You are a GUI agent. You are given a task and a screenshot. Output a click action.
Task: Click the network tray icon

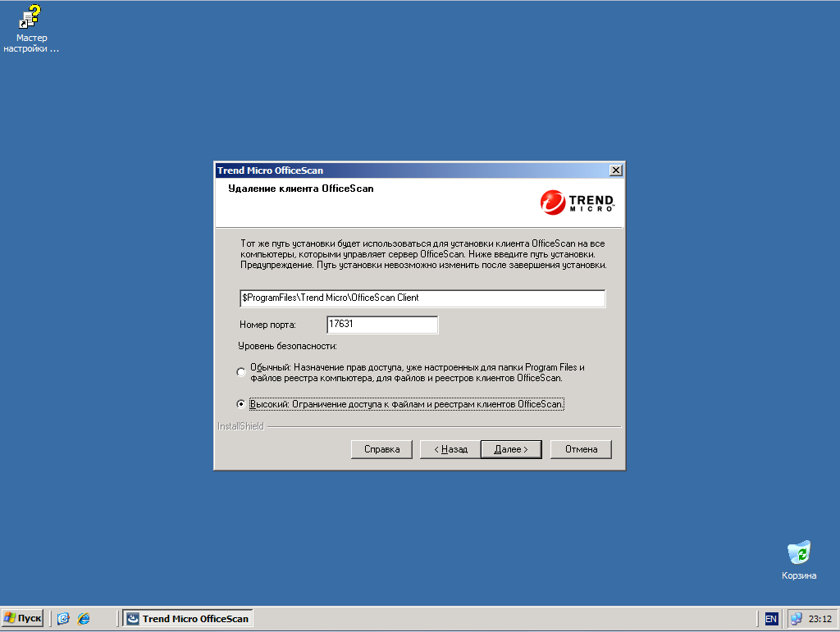click(x=796, y=619)
